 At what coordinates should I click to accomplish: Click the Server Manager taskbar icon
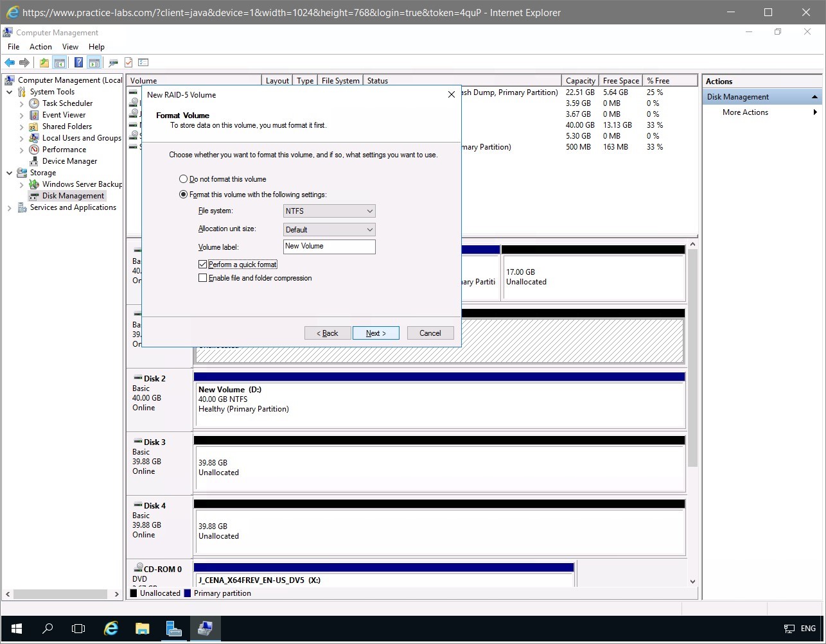point(173,628)
